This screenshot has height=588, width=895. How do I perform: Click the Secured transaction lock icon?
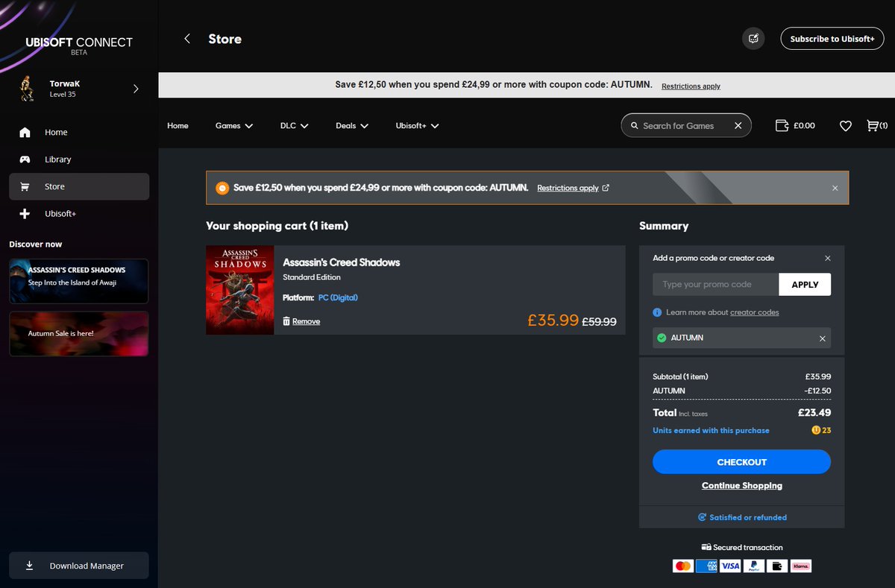706,547
